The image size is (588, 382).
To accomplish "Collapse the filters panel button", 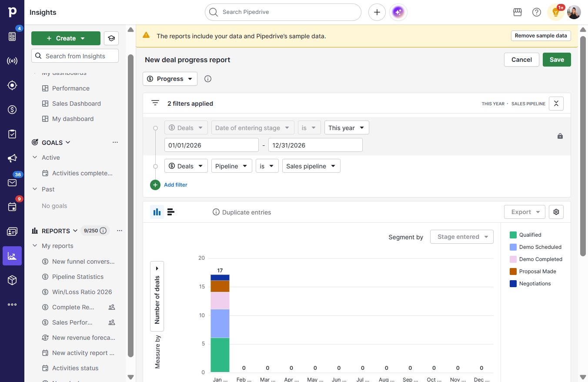I will pos(556,104).
